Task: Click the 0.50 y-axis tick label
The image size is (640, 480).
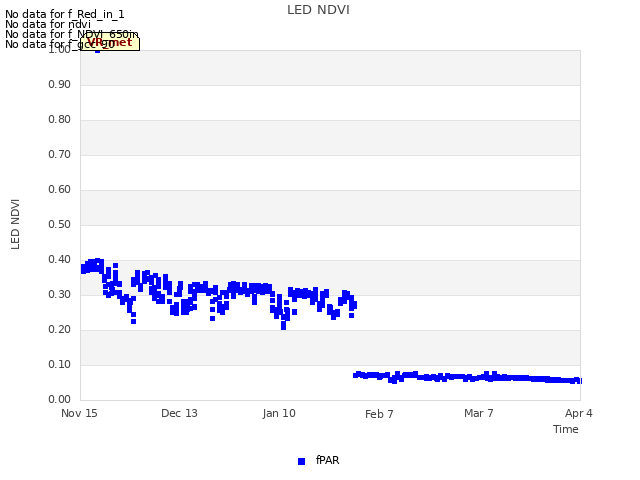Action: (x=59, y=224)
